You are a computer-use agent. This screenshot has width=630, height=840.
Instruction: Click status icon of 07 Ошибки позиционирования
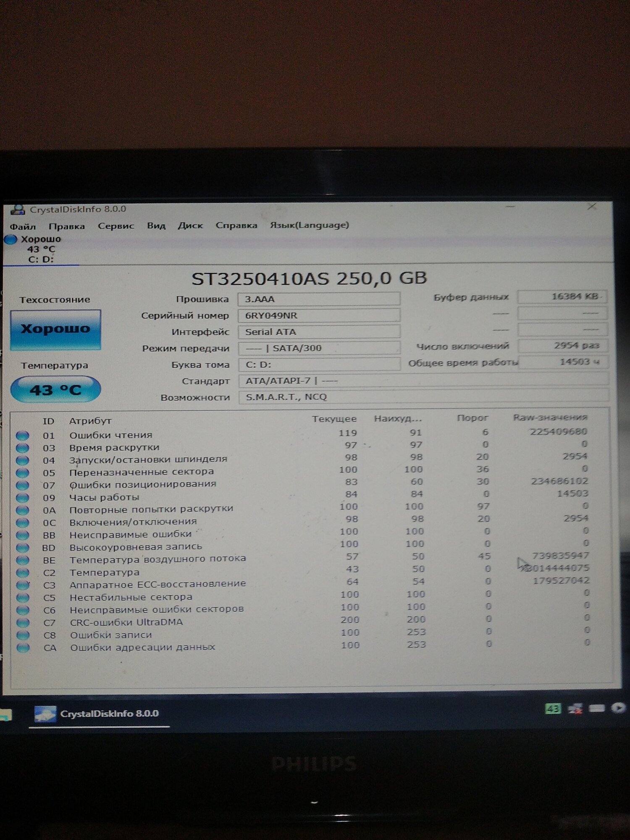pos(22,486)
